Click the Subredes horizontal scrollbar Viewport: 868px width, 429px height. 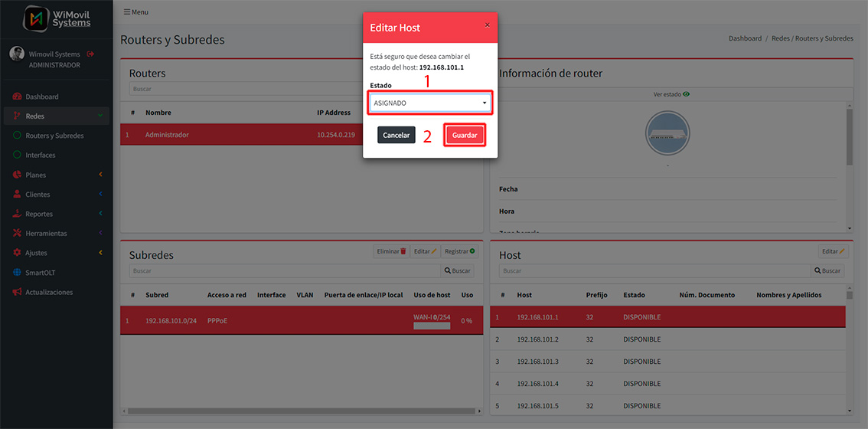301,411
